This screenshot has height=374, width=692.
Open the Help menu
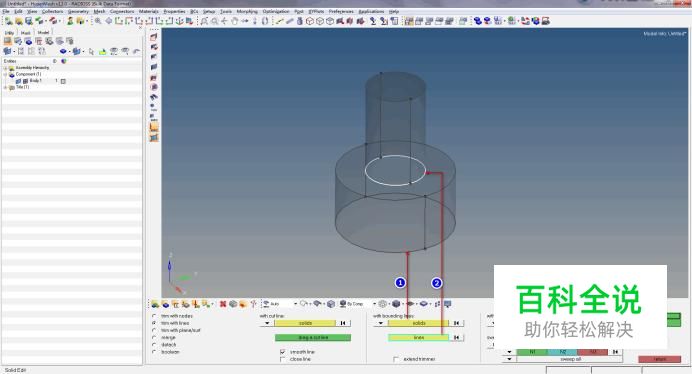pyautogui.click(x=394, y=11)
